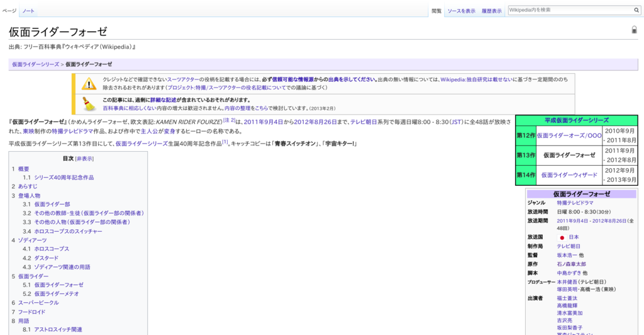Click the warning triangle notice icon

89,84
